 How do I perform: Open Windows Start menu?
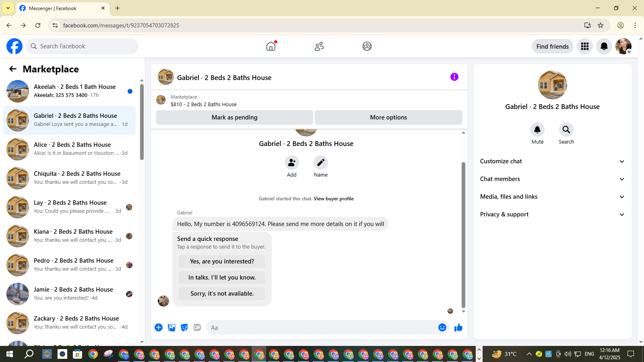(x=10, y=354)
